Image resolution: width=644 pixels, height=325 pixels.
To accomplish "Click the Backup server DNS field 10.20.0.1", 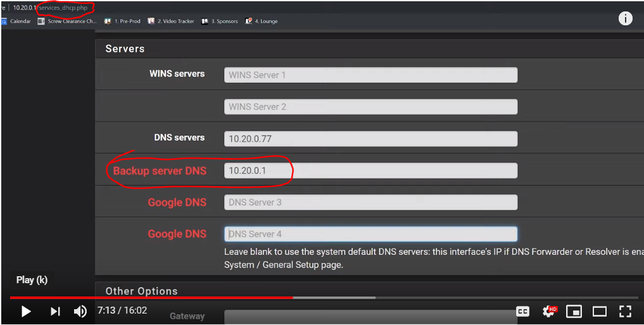I will [x=370, y=170].
